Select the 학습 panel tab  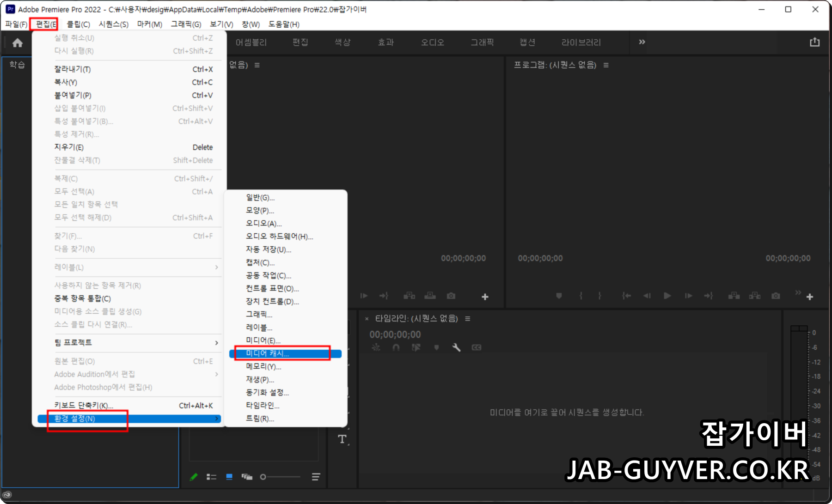[x=17, y=65]
